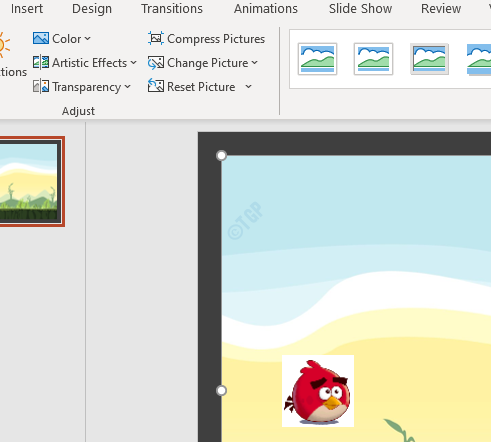Apply the second picture style thumbnail
Image resolution: width=491 pixels, height=442 pixels.
coord(373,59)
